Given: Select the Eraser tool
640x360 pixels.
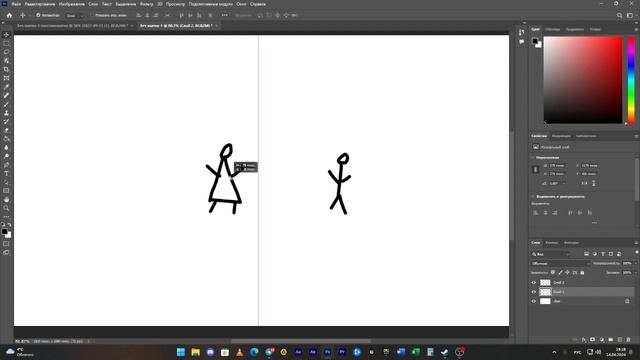Looking at the screenshot, I should pyautogui.click(x=6, y=130).
